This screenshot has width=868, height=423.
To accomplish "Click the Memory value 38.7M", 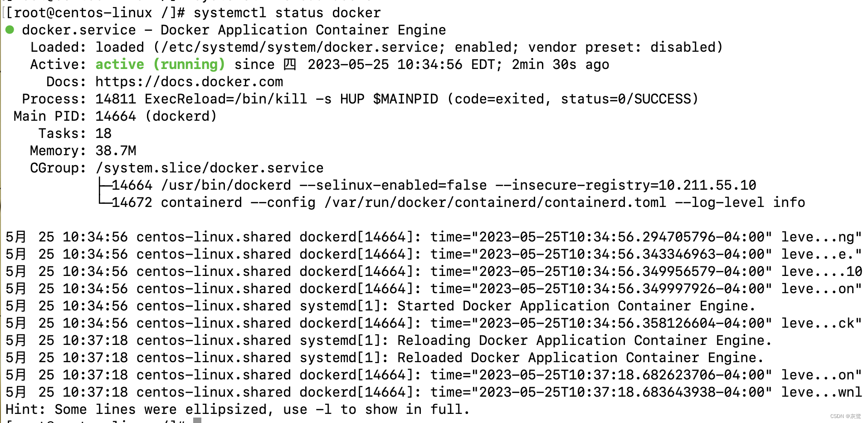I will click(116, 151).
